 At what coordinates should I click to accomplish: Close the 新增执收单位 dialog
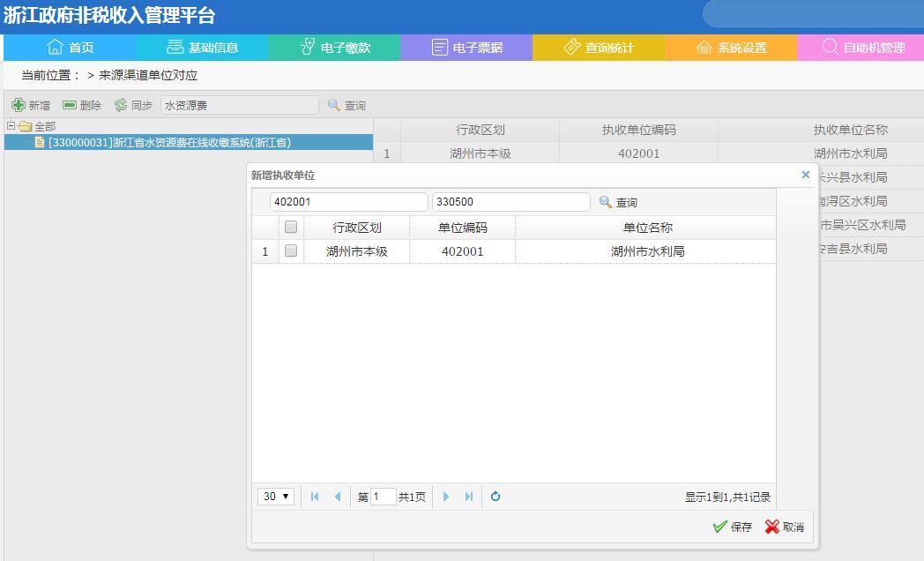806,175
